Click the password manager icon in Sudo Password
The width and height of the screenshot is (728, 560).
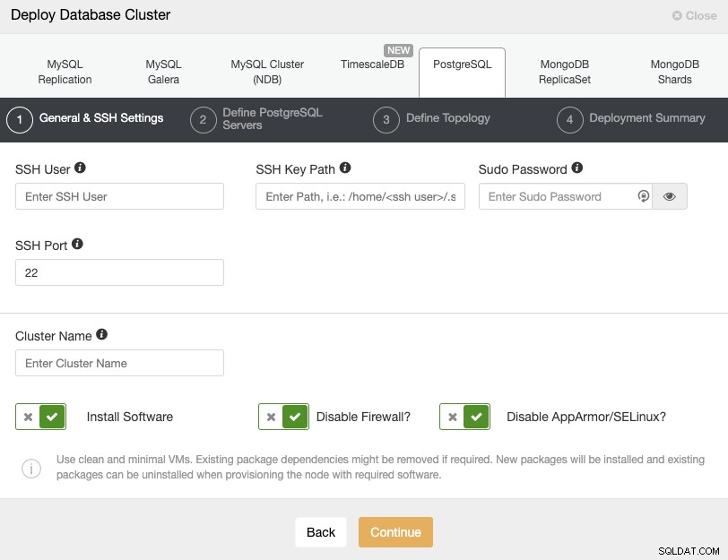tap(643, 196)
